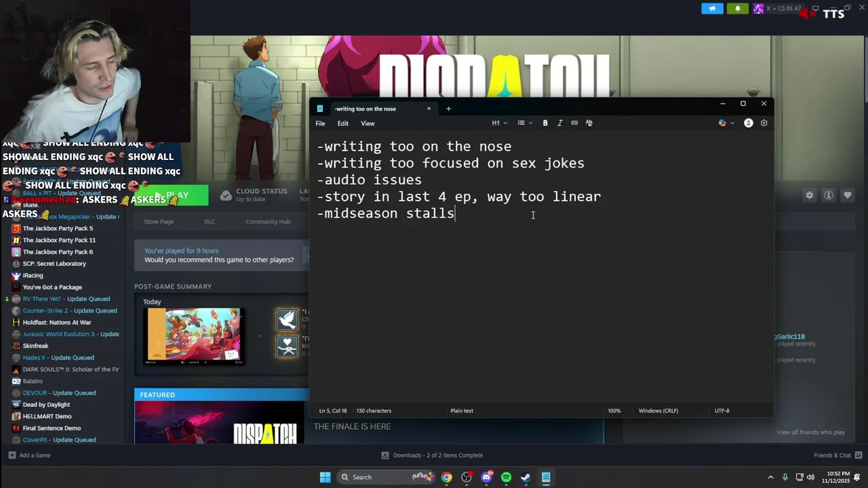Open Copilot dropdown in Notepad

[x=726, y=123]
